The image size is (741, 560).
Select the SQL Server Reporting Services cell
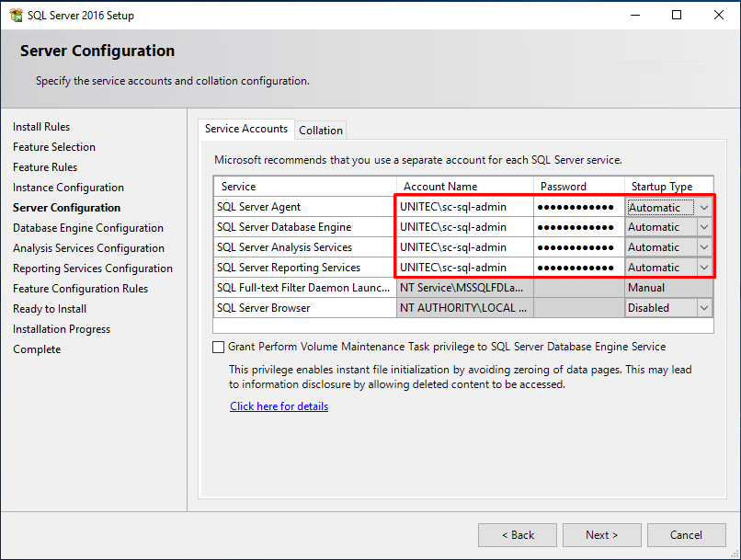click(x=305, y=268)
